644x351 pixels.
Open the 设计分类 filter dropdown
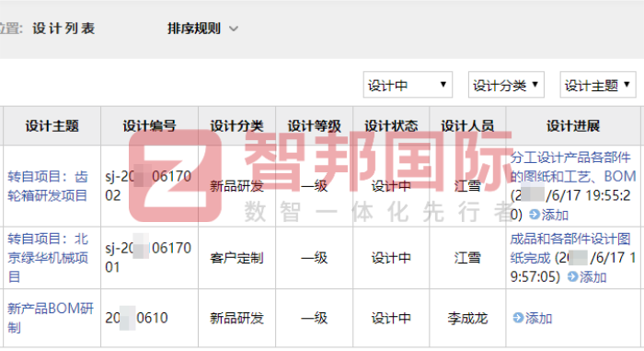pos(506,85)
